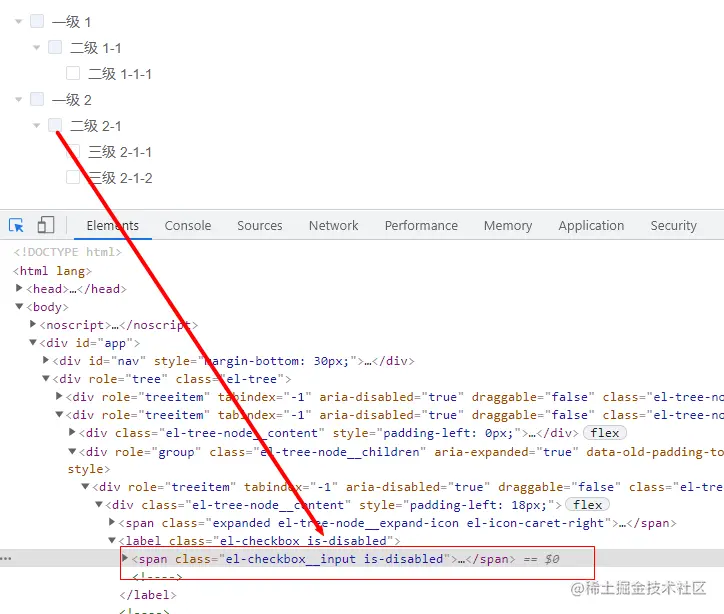Collapse the 一级 2 tree node
The width and height of the screenshot is (724, 614).
pyautogui.click(x=18, y=99)
